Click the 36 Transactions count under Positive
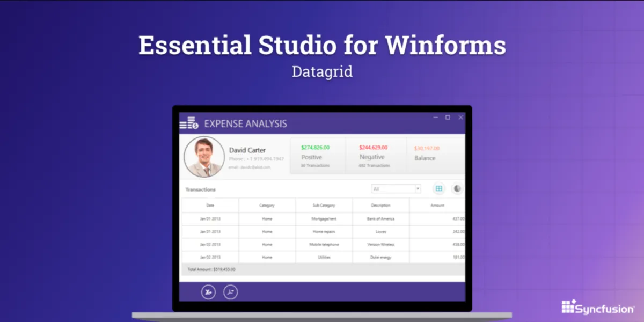 (x=315, y=166)
